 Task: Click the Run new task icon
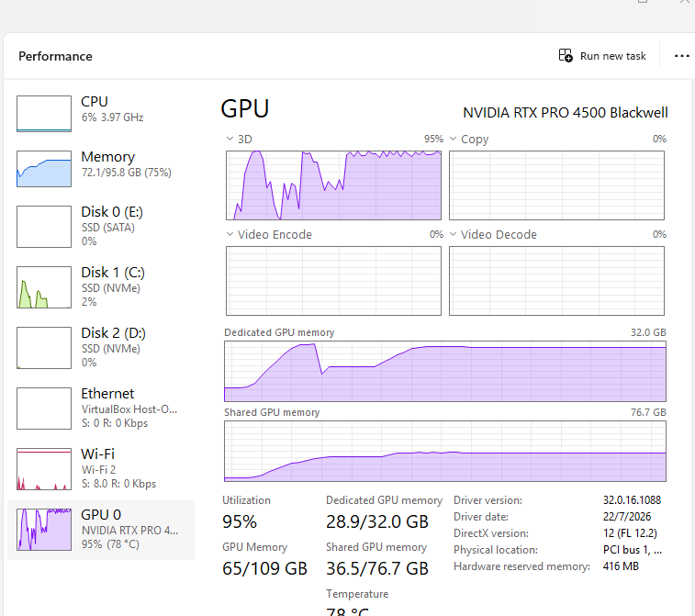[566, 55]
